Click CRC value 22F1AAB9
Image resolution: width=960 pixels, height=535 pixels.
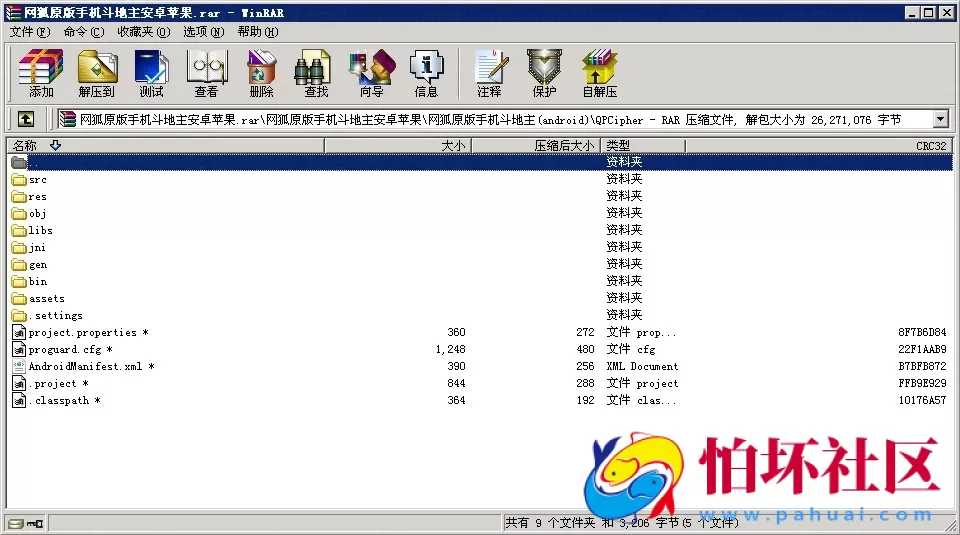tap(922, 350)
